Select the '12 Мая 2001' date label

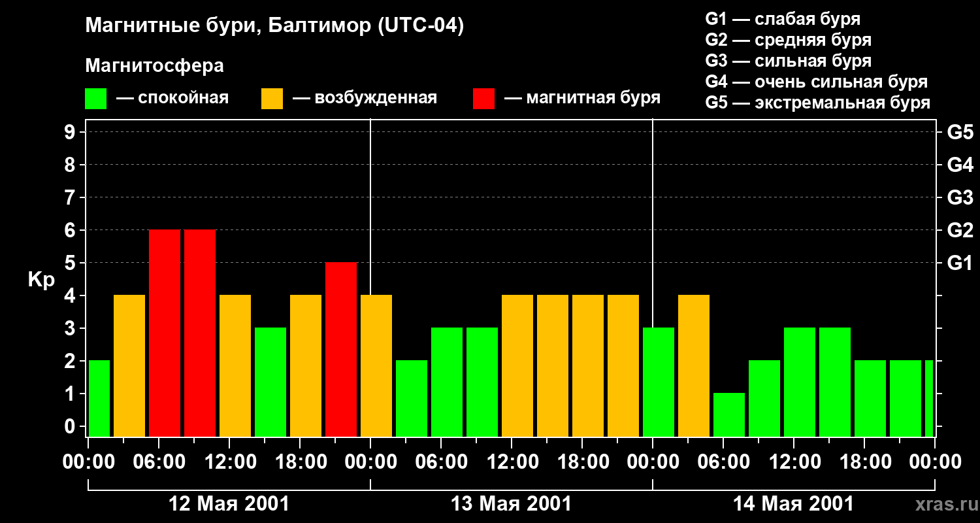pyautogui.click(x=229, y=504)
